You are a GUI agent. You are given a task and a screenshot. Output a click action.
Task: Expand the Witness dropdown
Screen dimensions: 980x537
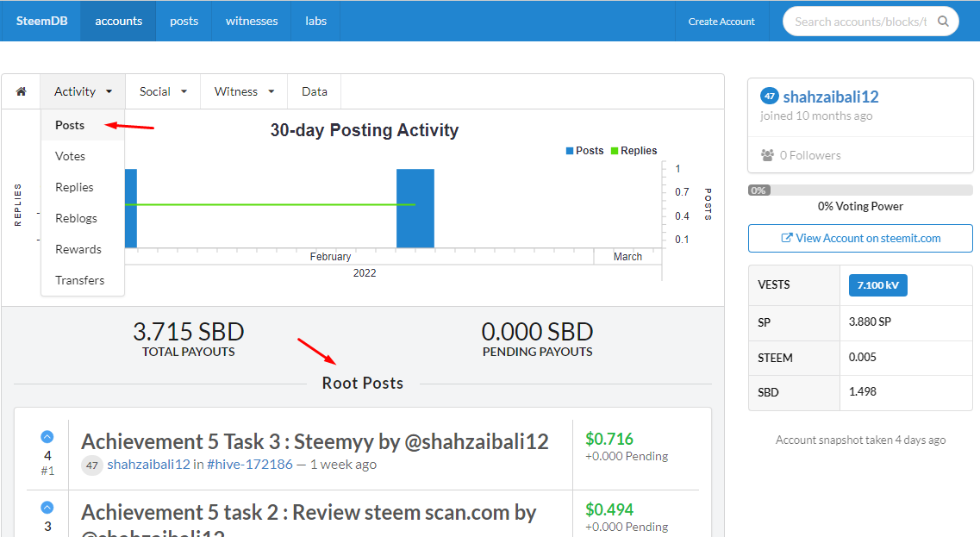pos(245,92)
